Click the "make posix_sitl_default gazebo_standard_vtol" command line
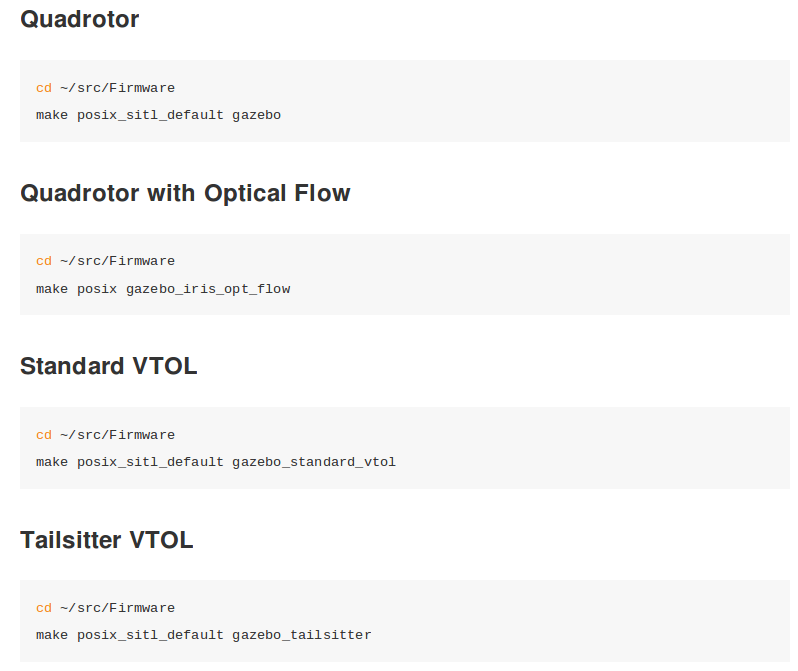The width and height of the screenshot is (798, 671). pyautogui.click(x=216, y=462)
